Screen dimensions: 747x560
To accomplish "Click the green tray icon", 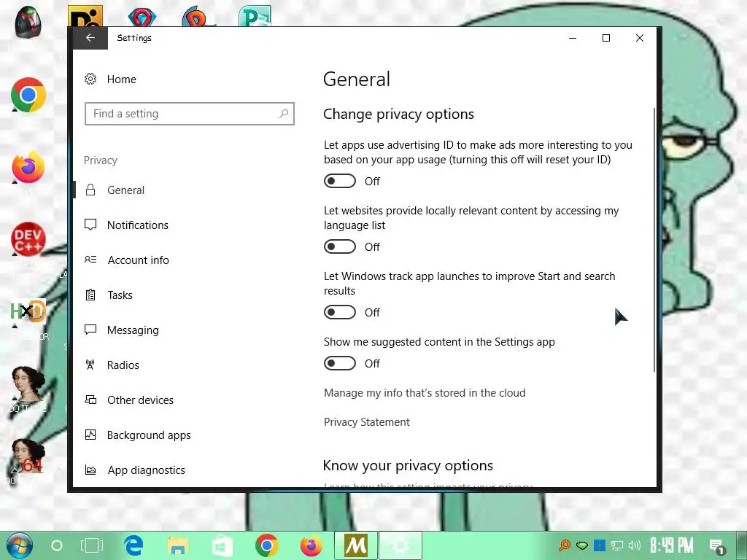I will pyautogui.click(x=582, y=545).
